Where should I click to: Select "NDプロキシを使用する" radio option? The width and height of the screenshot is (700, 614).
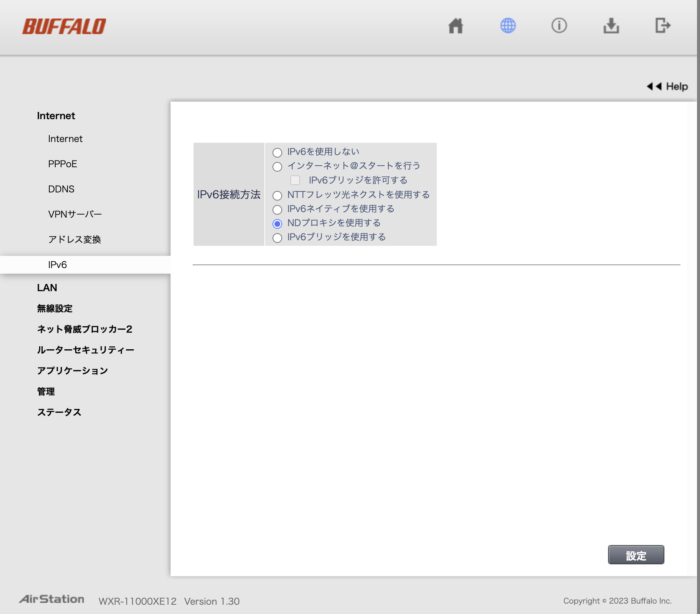point(277,224)
